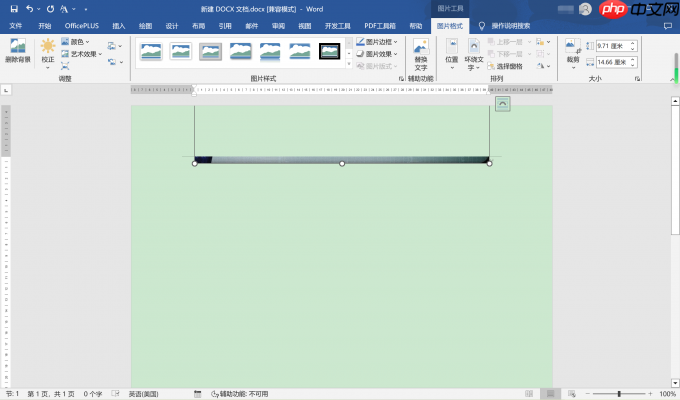This screenshot has width=680, height=400.
Task: Switch to the Developer (开发工具) tab
Action: click(337, 26)
